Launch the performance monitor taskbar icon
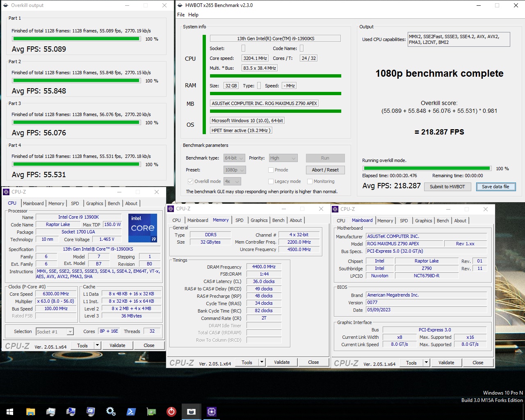This screenshot has width=525, height=420. (x=50, y=411)
